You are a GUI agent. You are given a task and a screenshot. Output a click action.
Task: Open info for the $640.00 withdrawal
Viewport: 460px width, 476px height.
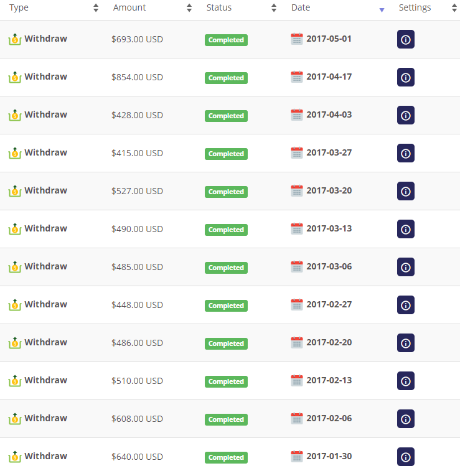point(406,457)
